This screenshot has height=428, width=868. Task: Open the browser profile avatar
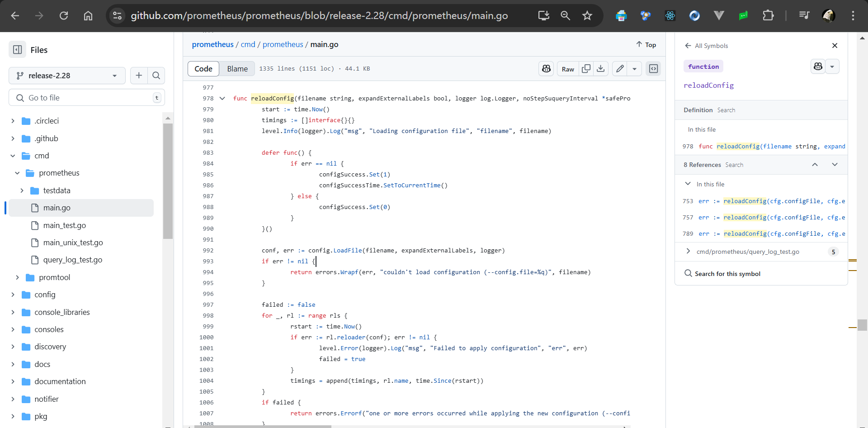pyautogui.click(x=828, y=16)
